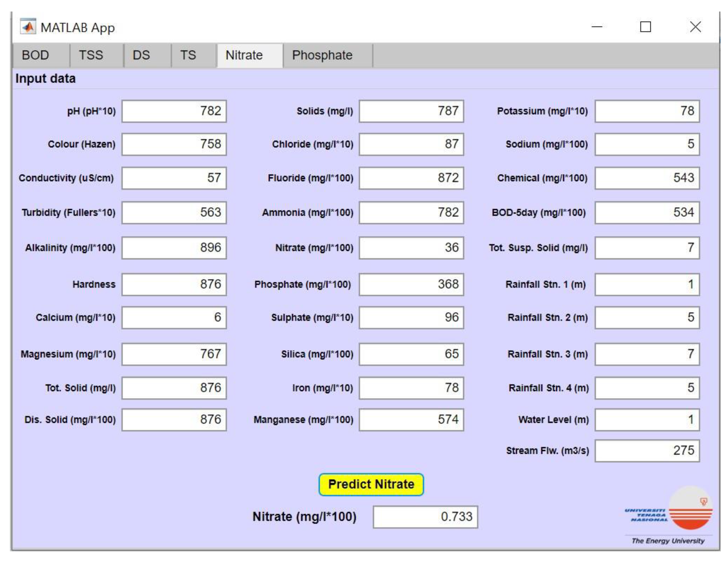Switch to the Phosphate tab
The image size is (728, 562).
click(322, 55)
